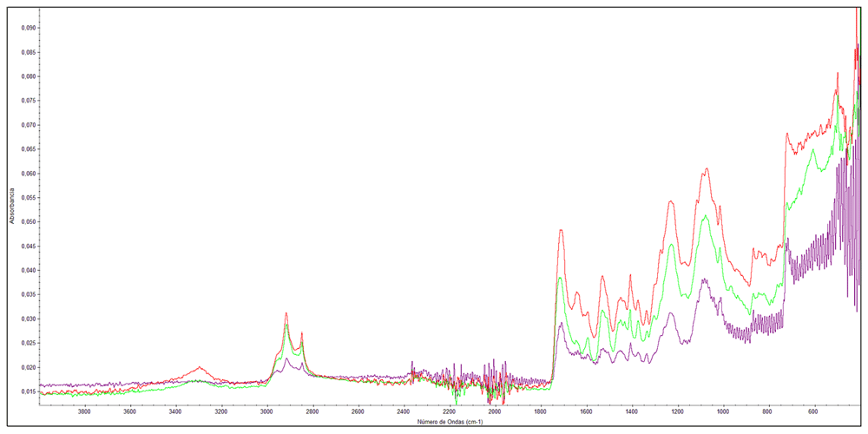
Task: Click the 3000 wavenumber tick label
Action: [x=266, y=412]
